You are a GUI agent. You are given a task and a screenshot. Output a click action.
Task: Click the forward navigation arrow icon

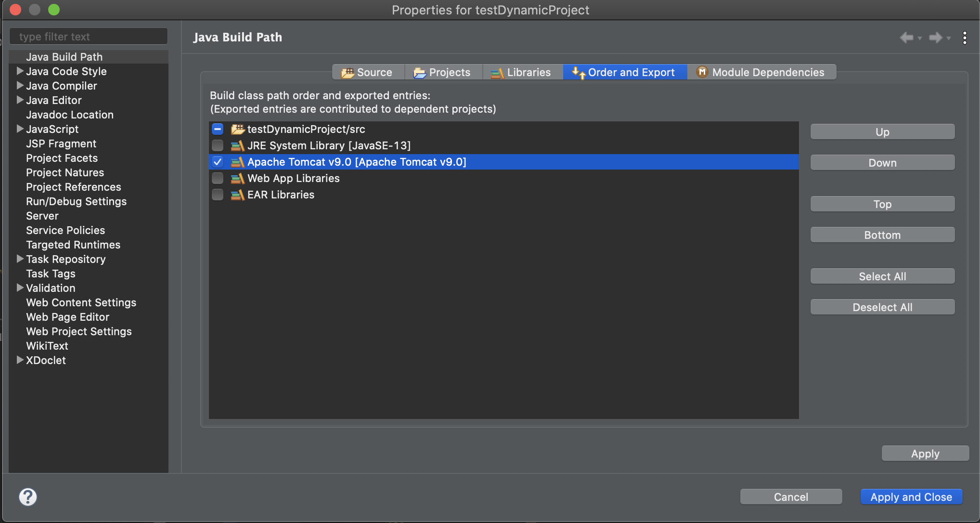(x=935, y=38)
